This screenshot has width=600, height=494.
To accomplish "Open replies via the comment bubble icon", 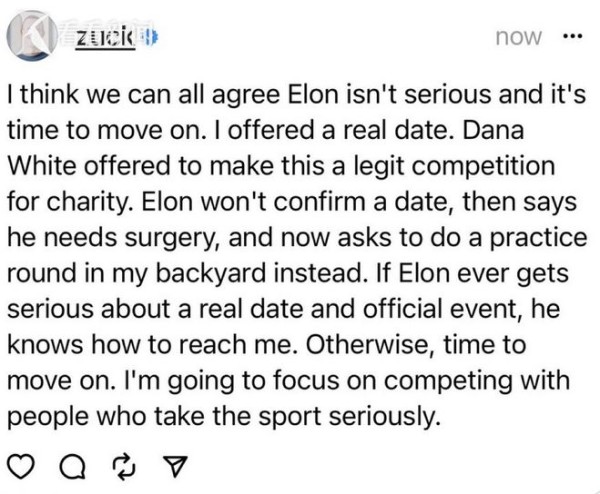I will 73,468.
